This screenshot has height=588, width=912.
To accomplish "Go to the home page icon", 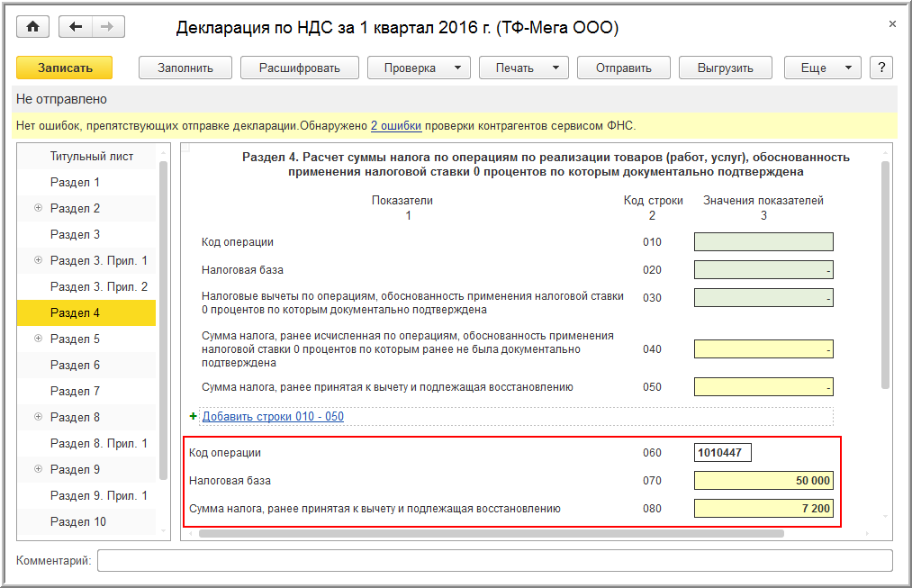I will pos(33,27).
